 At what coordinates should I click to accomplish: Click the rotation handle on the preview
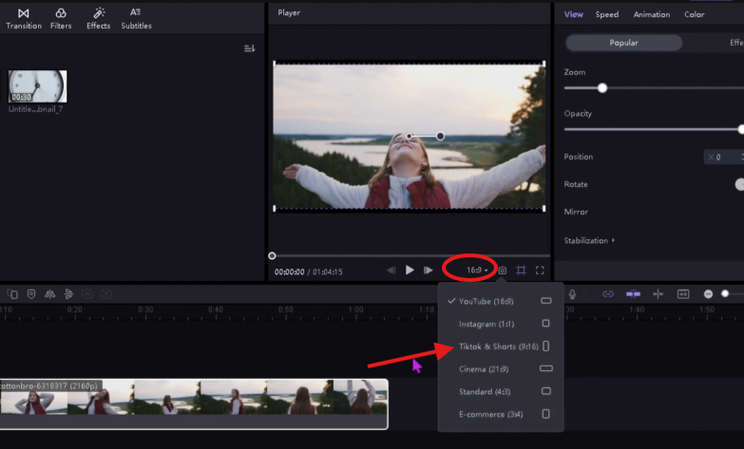tap(440, 136)
